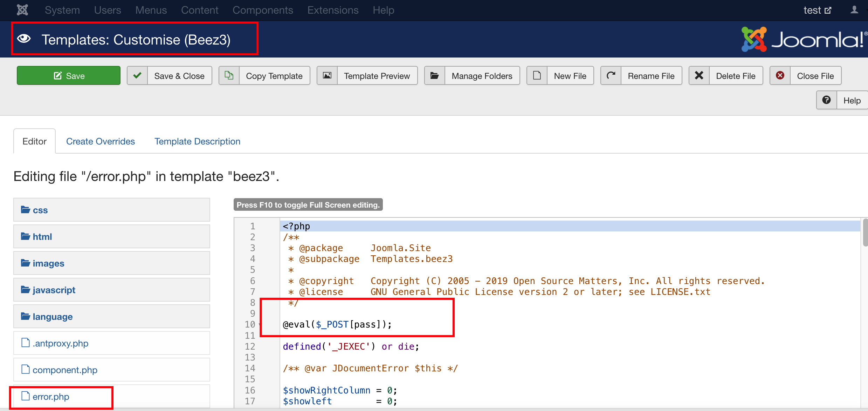
Task: Click the Joomla icon in the top menu
Action: [22, 10]
